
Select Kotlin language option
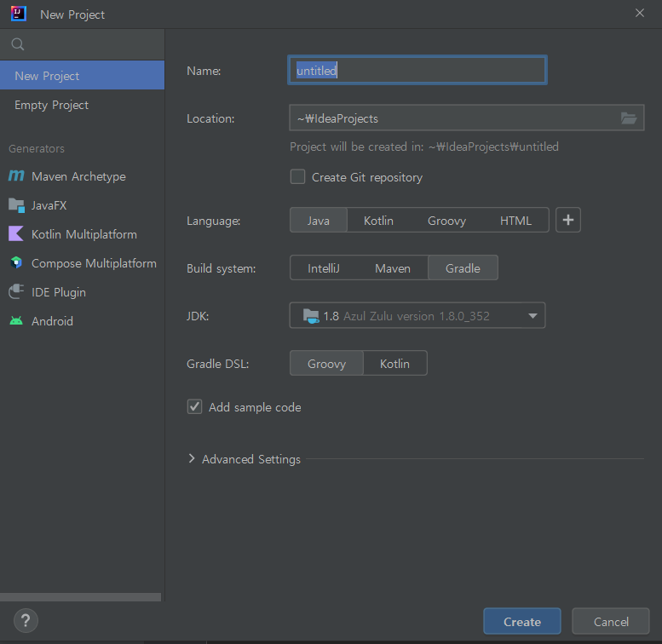(x=378, y=221)
